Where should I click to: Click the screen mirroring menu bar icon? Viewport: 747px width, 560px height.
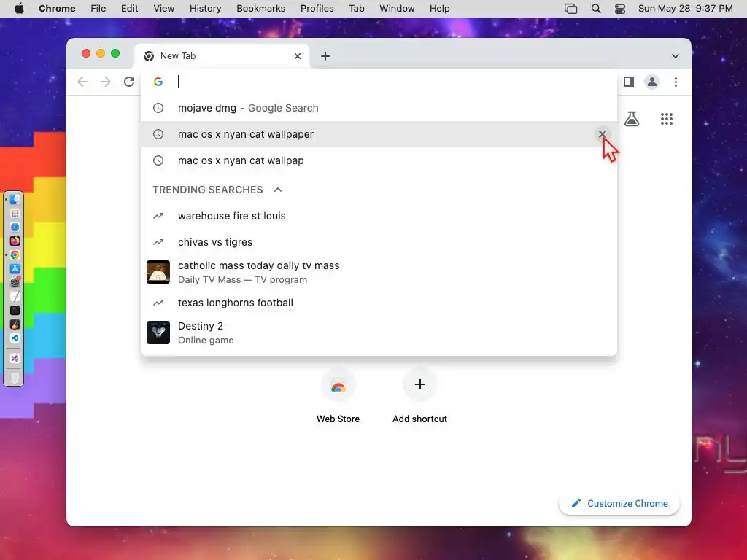(x=570, y=9)
